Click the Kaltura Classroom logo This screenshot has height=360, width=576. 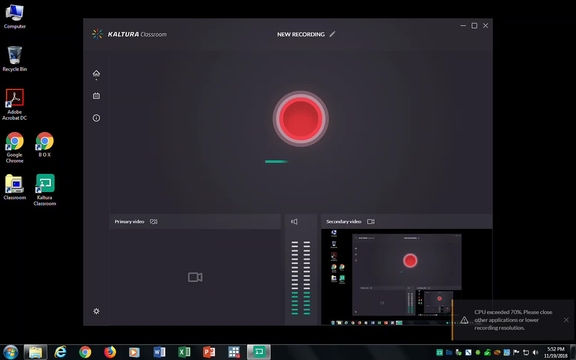click(129, 34)
